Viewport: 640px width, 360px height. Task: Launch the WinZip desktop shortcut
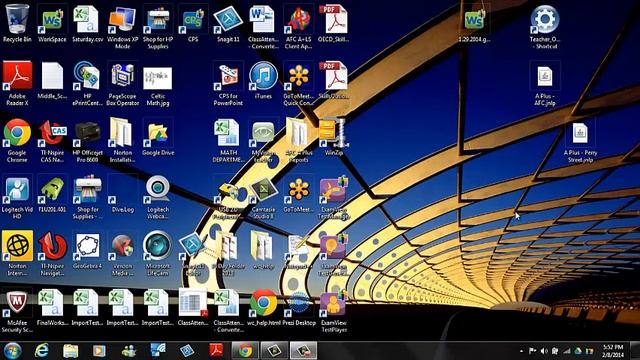tap(334, 137)
